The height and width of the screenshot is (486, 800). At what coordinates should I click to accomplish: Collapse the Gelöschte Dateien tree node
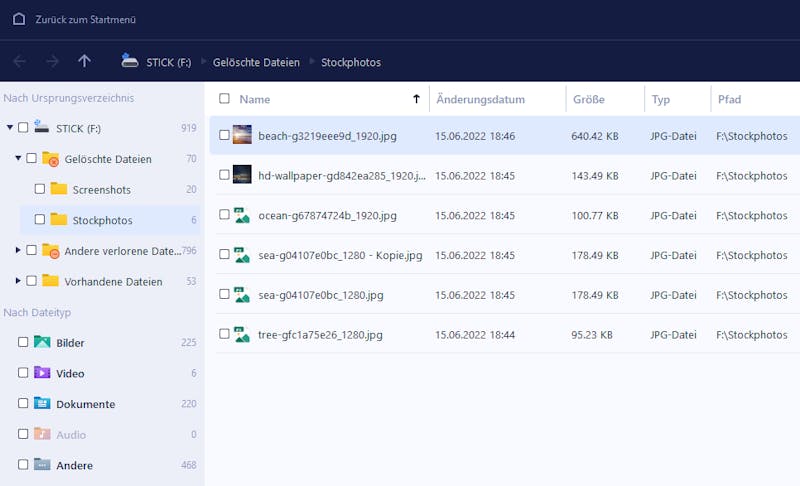tap(18, 158)
